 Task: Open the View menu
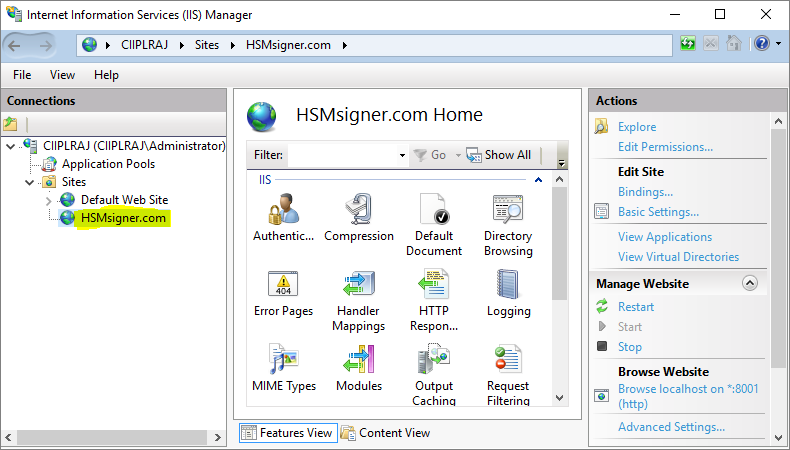[x=62, y=75]
